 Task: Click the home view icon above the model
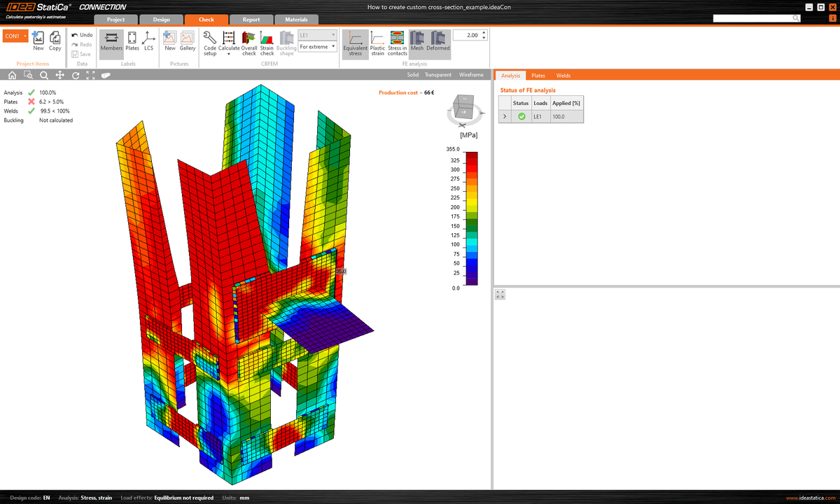pos(10,75)
